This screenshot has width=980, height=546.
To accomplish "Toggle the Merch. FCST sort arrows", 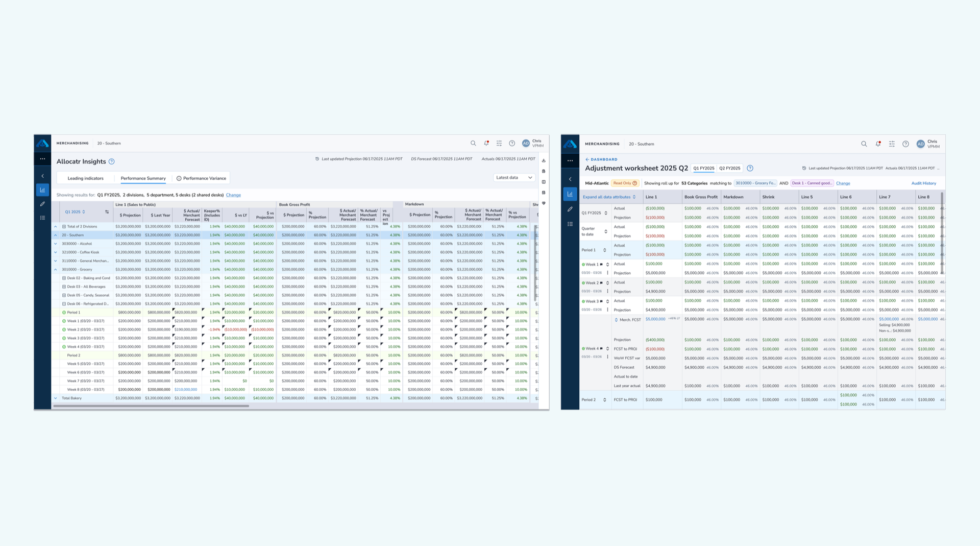I will click(616, 320).
